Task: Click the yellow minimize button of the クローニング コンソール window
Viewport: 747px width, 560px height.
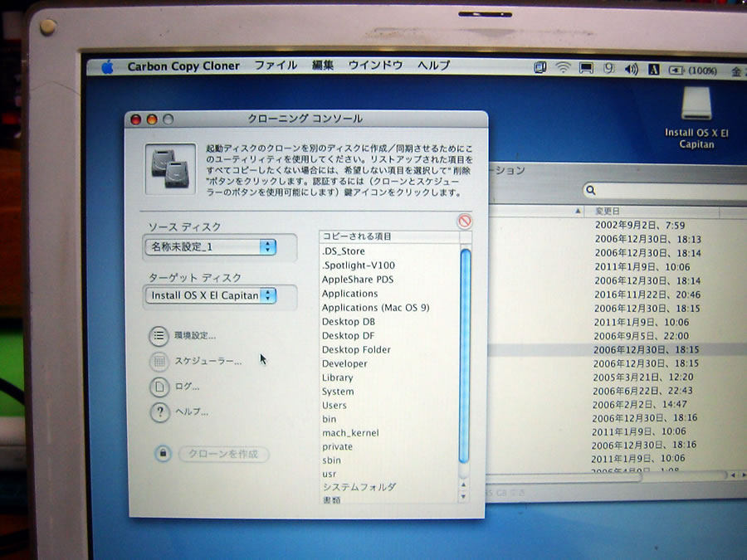Action: point(152,119)
